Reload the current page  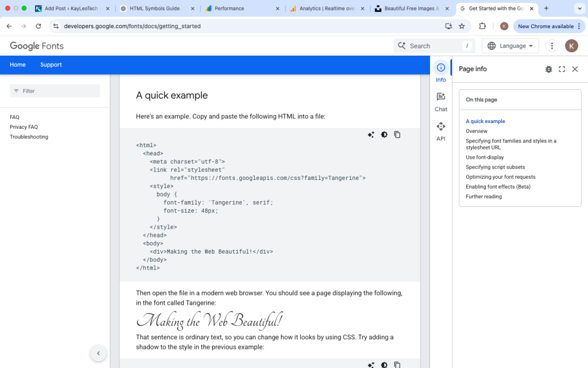click(x=38, y=26)
